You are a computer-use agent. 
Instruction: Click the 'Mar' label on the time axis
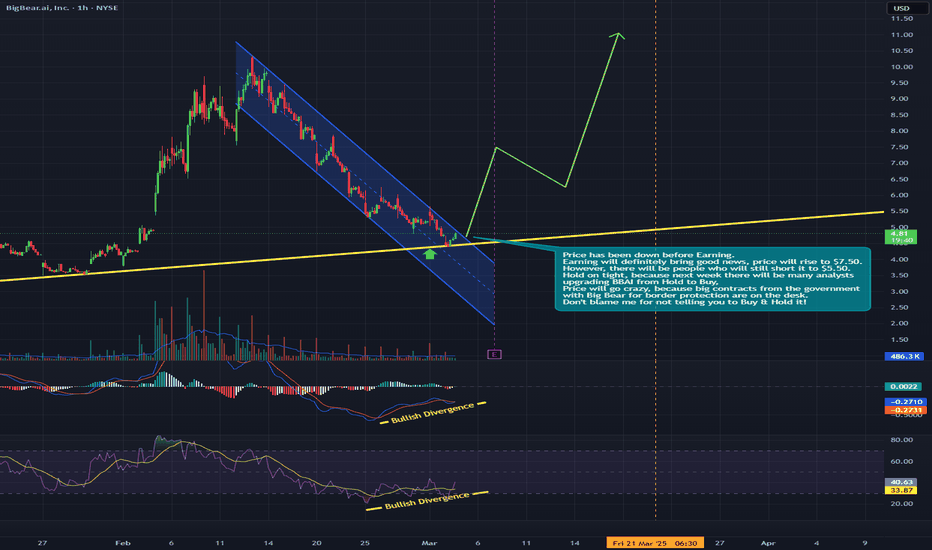[x=429, y=543]
